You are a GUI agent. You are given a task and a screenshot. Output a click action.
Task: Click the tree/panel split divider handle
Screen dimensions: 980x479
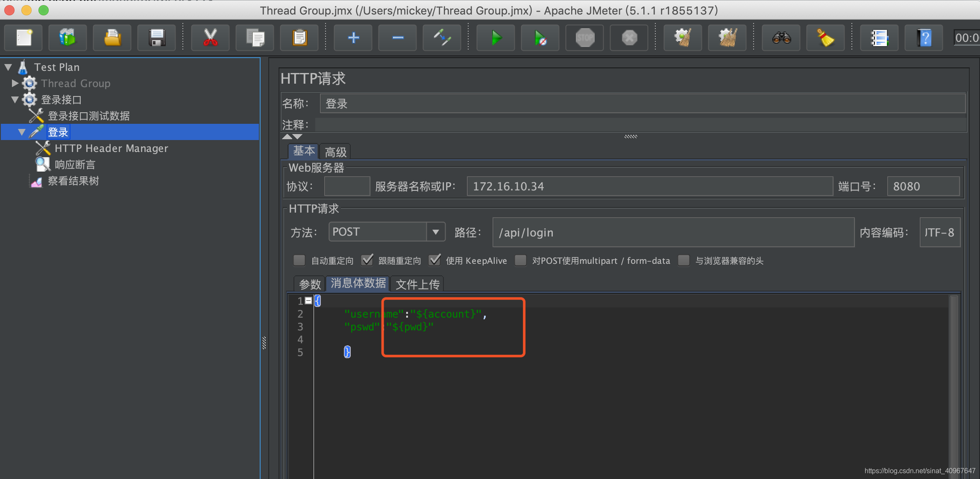pyautogui.click(x=264, y=343)
